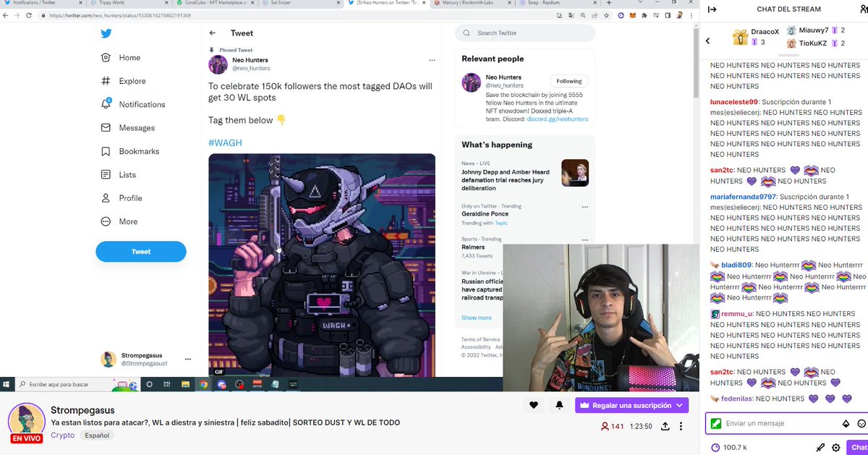Toggle notifications with the bell button
This screenshot has width=868, height=455.
[x=560, y=405]
